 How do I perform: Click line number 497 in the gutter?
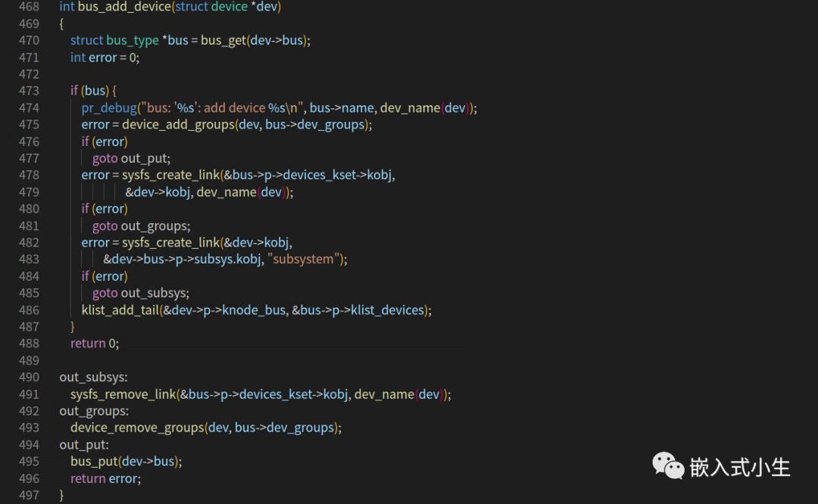point(29,495)
